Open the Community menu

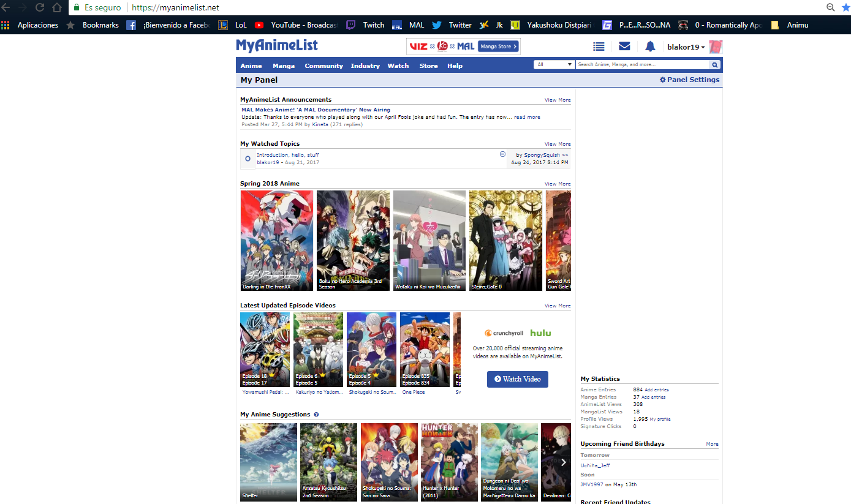[323, 66]
